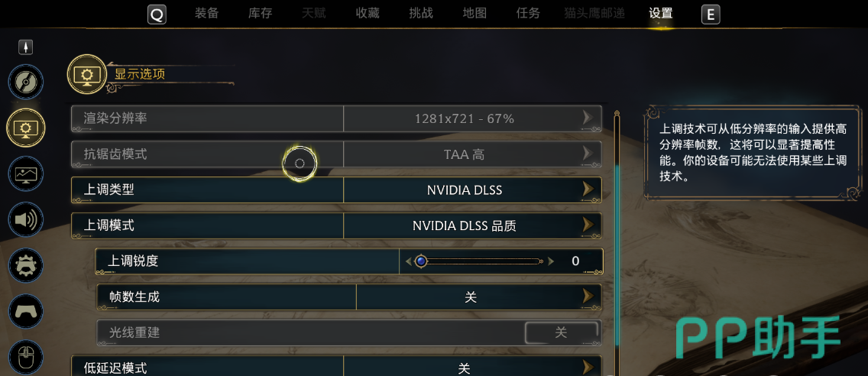The width and height of the screenshot is (868, 376).
Task: Change 上调模式 using its right arrow
Action: click(588, 225)
